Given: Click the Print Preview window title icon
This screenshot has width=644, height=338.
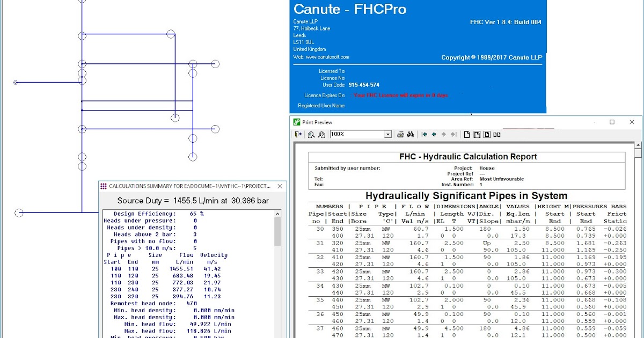Looking at the screenshot, I should (x=297, y=122).
